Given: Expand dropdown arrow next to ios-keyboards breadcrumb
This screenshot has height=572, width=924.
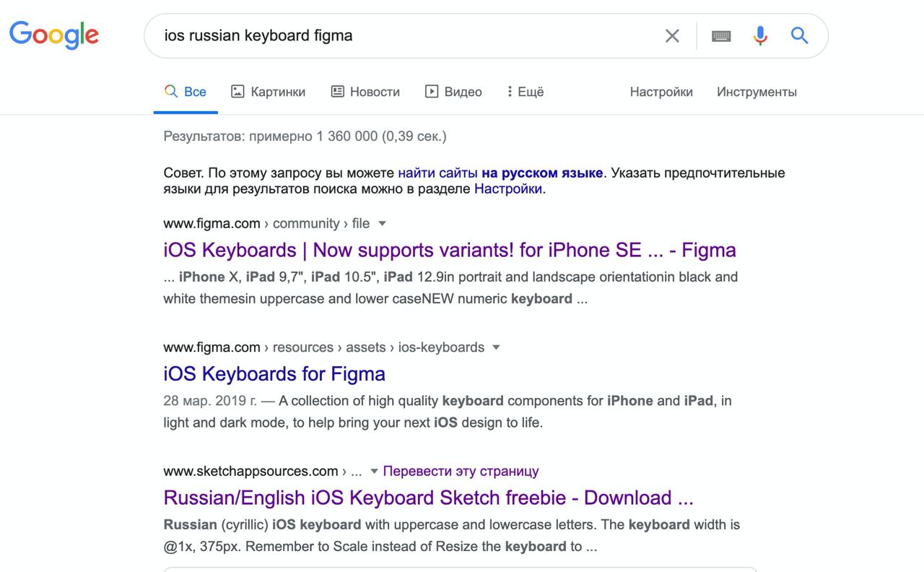Looking at the screenshot, I should tap(496, 347).
